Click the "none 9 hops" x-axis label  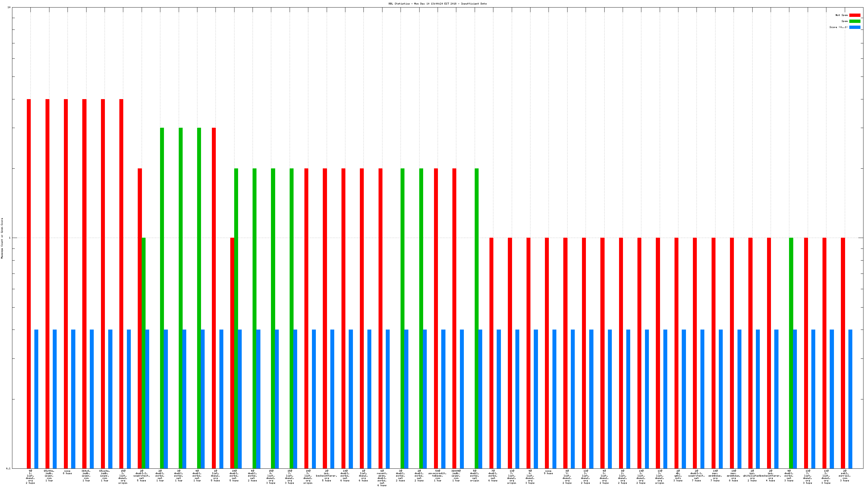click(548, 472)
